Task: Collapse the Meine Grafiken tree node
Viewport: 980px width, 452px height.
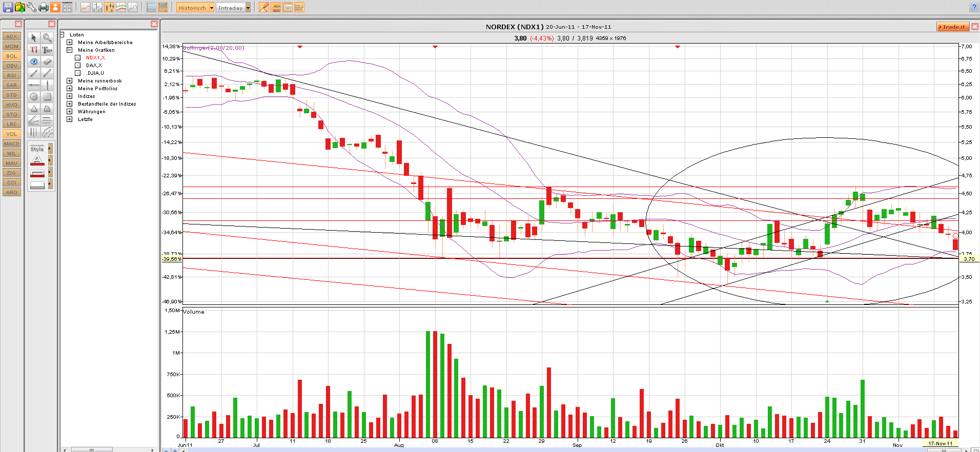Action: [69, 50]
